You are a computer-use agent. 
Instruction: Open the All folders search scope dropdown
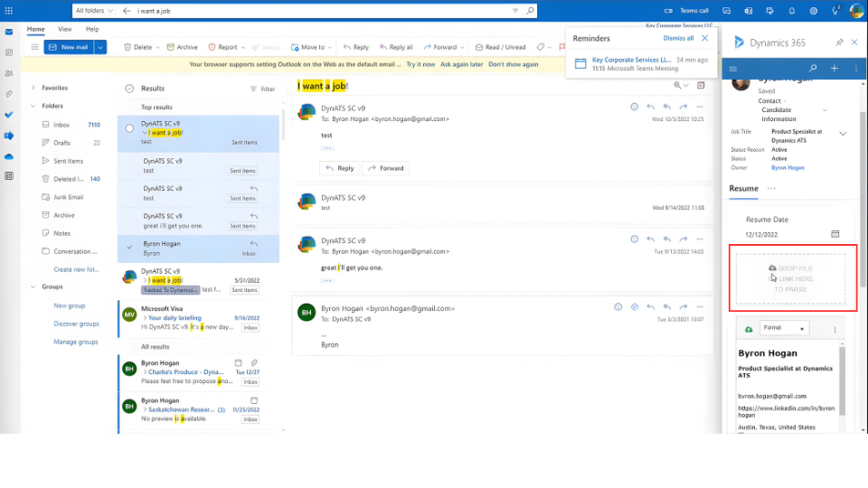click(x=94, y=11)
